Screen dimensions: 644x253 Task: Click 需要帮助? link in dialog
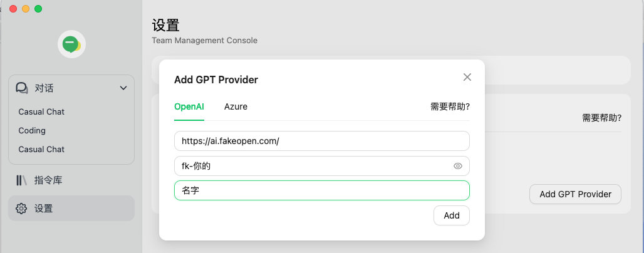point(450,106)
